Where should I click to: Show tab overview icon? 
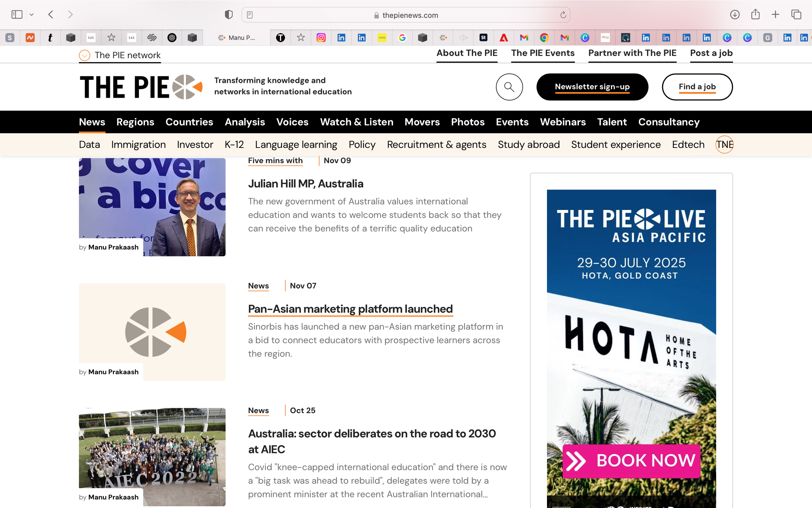coord(796,14)
